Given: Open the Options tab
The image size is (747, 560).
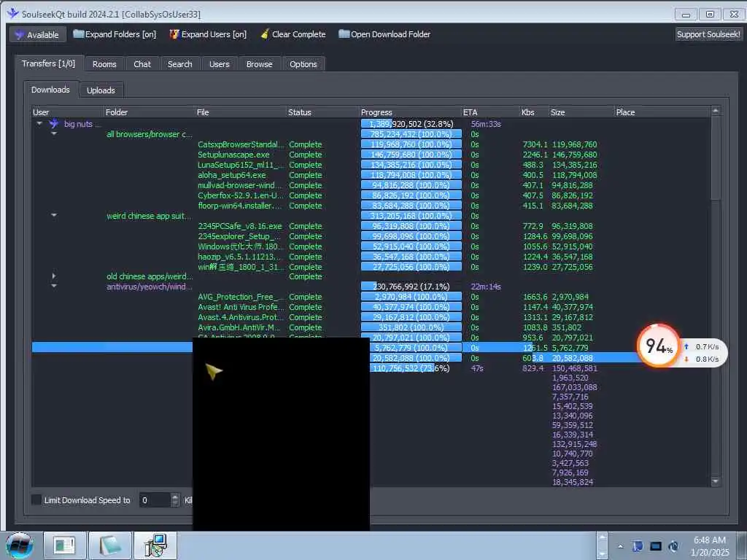Looking at the screenshot, I should tap(303, 64).
